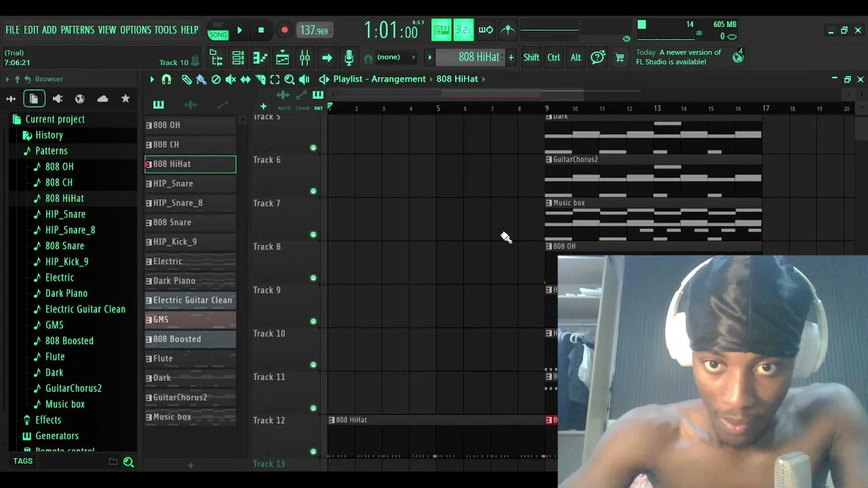Open the cloud tab in Browser
The width and height of the screenshot is (868, 488).
coord(102,99)
